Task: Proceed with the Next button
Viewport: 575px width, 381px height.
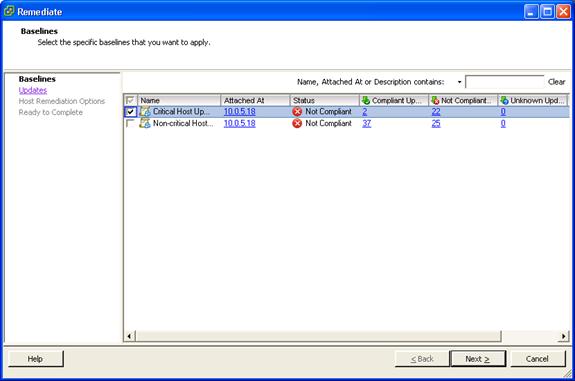Action: pos(478,359)
